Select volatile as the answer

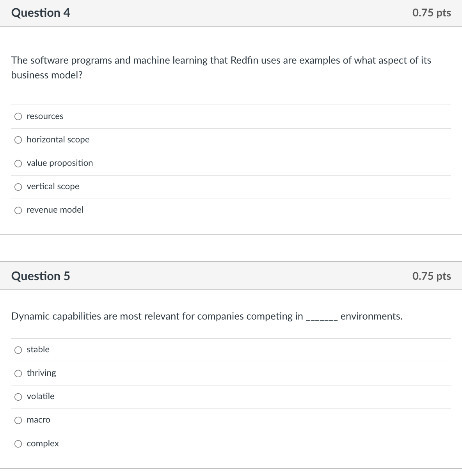[18, 396]
